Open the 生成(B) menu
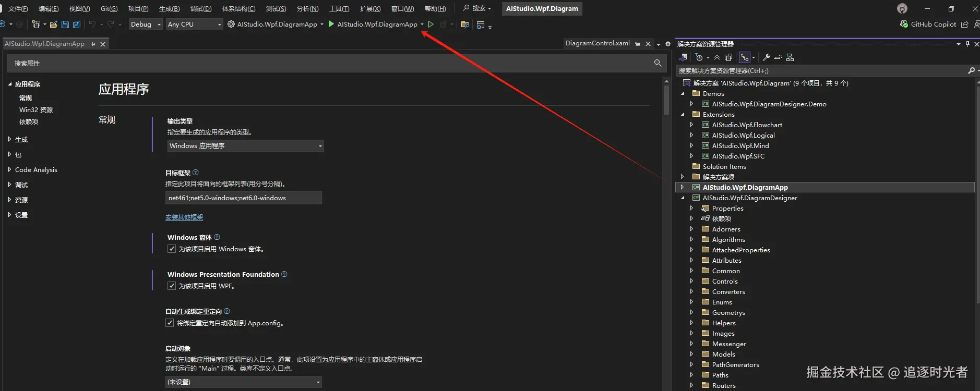This screenshot has width=980, height=391. click(x=169, y=9)
